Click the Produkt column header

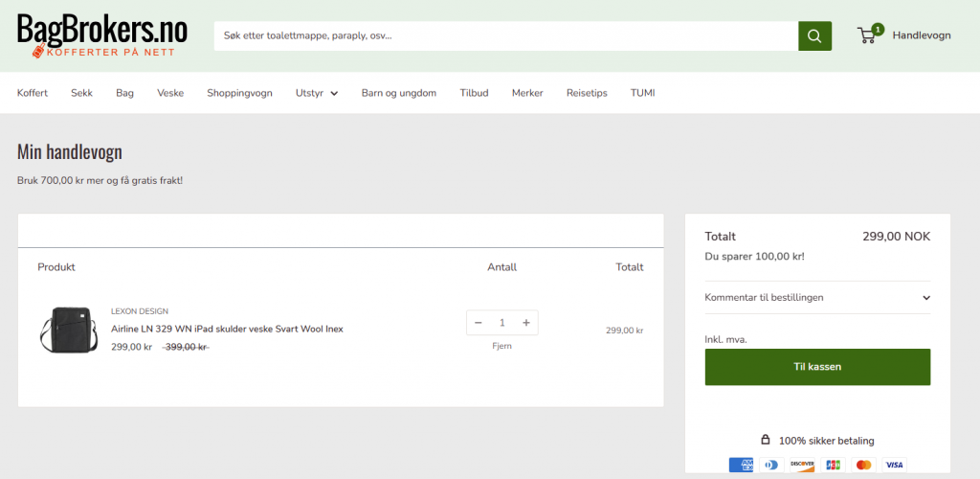pos(56,267)
